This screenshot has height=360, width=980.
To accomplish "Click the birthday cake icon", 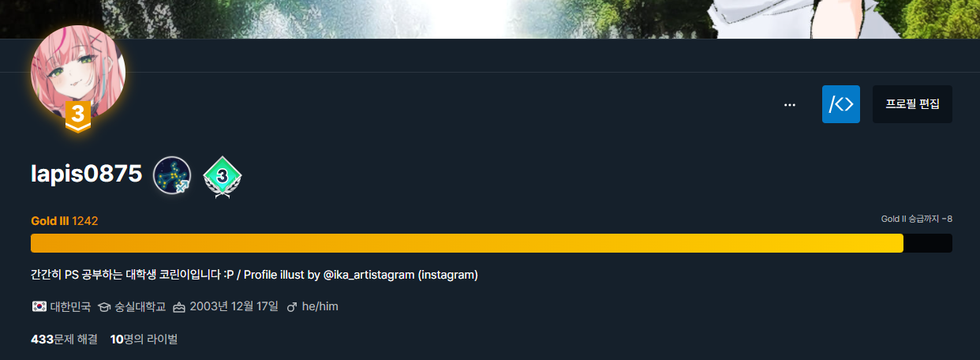I will [179, 306].
